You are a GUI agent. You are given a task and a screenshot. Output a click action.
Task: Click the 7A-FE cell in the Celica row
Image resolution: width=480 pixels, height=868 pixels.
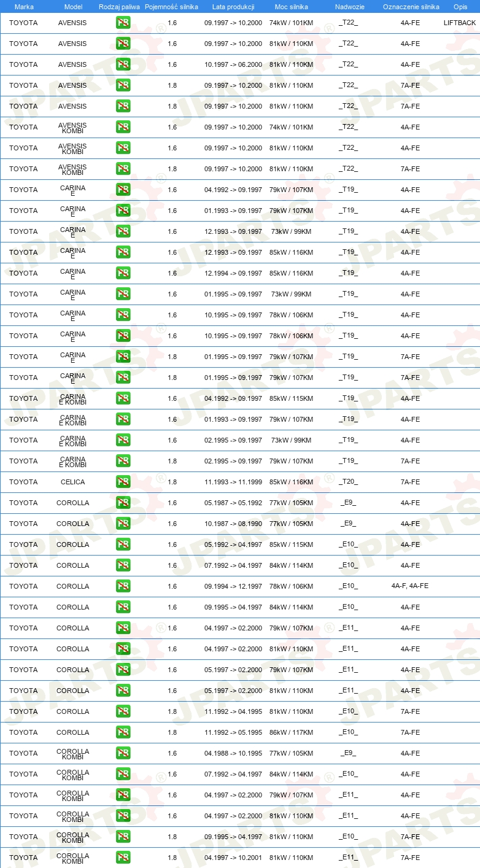pos(410,482)
